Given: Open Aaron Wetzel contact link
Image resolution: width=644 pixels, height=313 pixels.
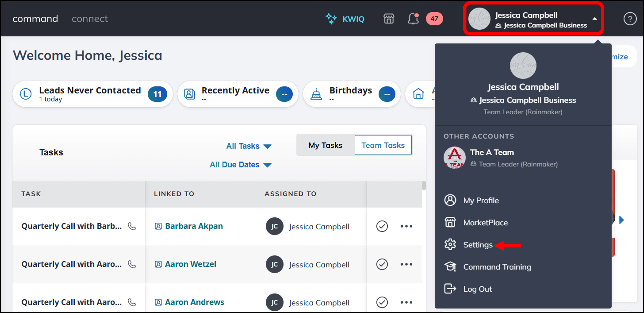Looking at the screenshot, I should (x=191, y=264).
